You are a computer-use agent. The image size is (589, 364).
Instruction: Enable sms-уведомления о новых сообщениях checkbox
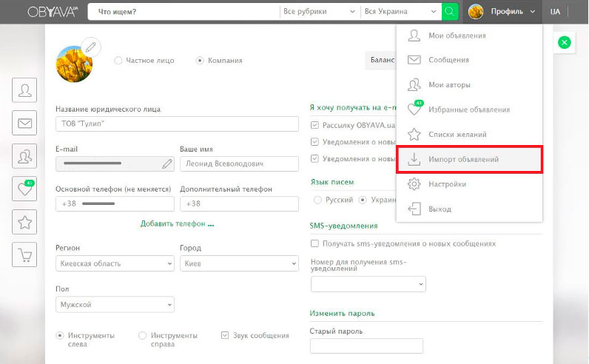click(314, 243)
